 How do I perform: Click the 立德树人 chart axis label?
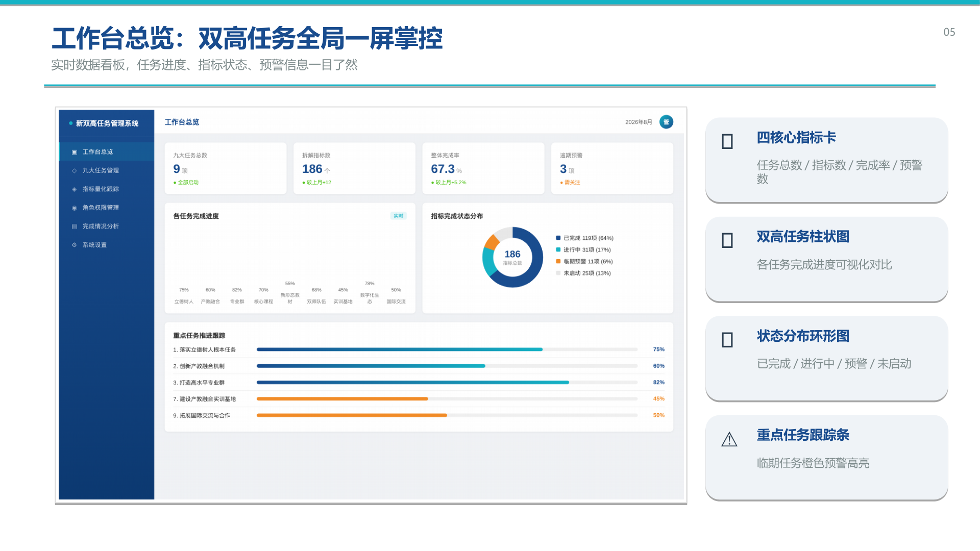click(x=184, y=302)
